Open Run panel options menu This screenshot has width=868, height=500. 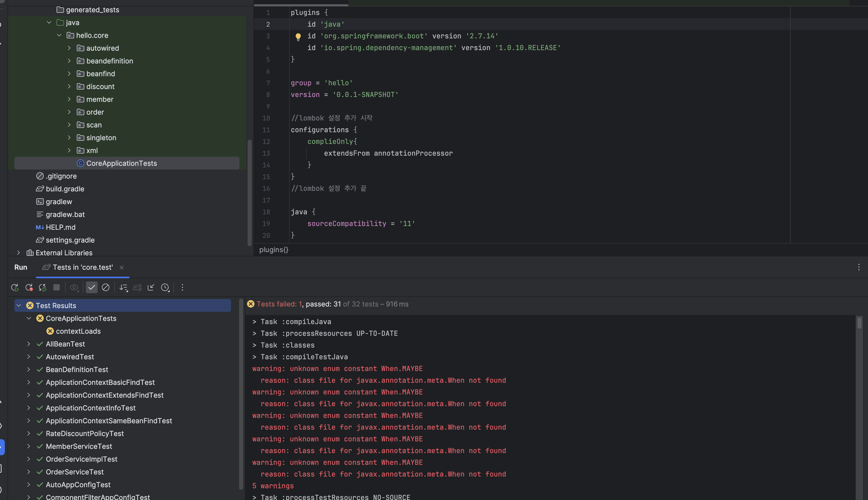[x=859, y=267]
